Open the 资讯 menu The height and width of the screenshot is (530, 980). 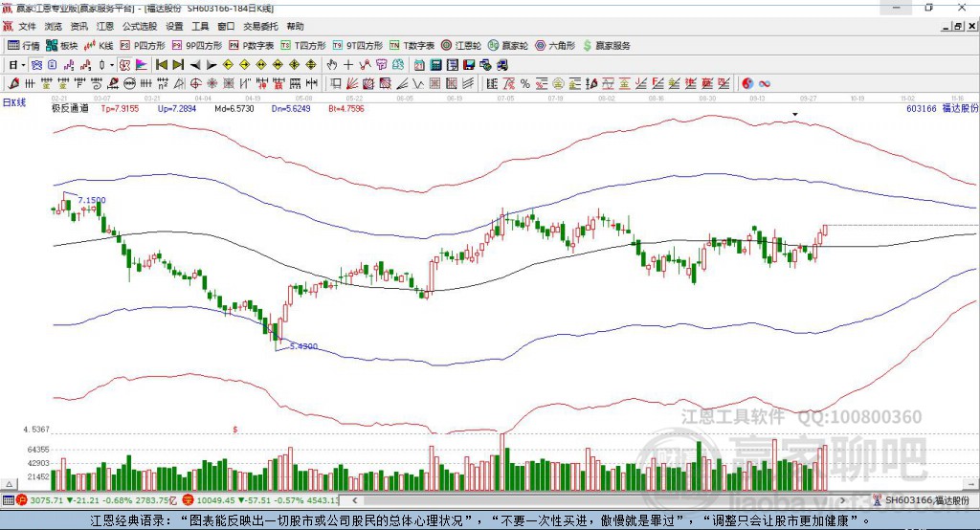click(78, 26)
